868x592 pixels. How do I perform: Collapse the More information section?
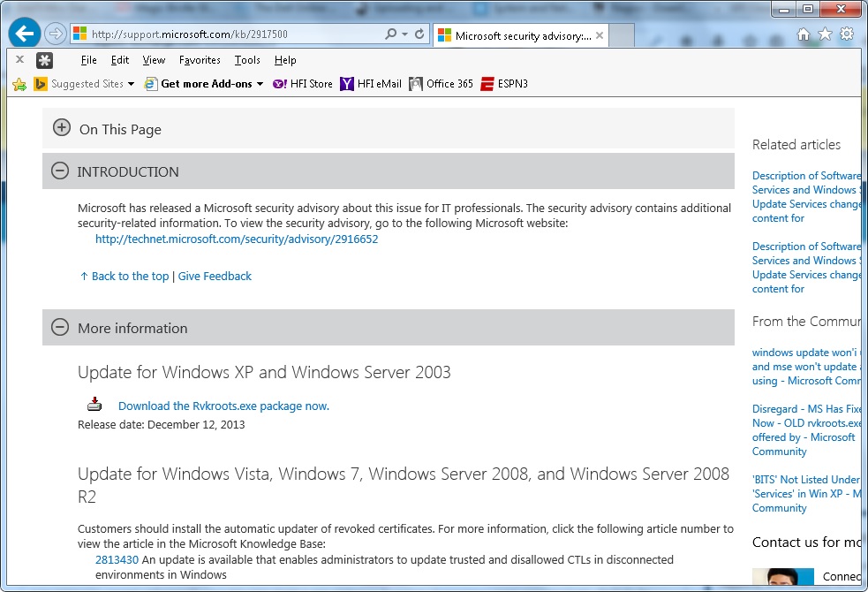(60, 328)
